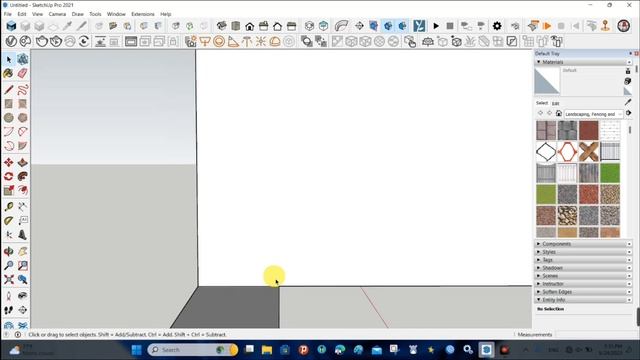Click Create Material icon in Materials panel
640x360 pixels.
tap(628, 81)
